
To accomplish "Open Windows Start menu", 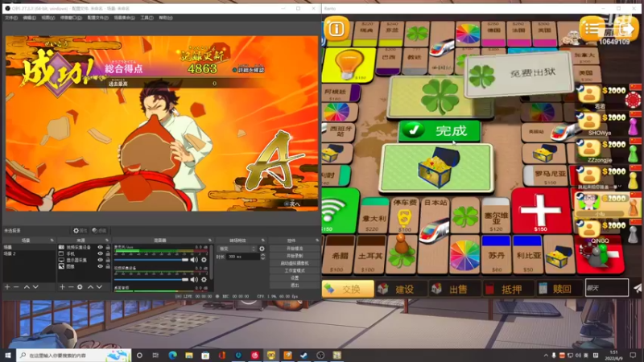I will tap(8, 355).
